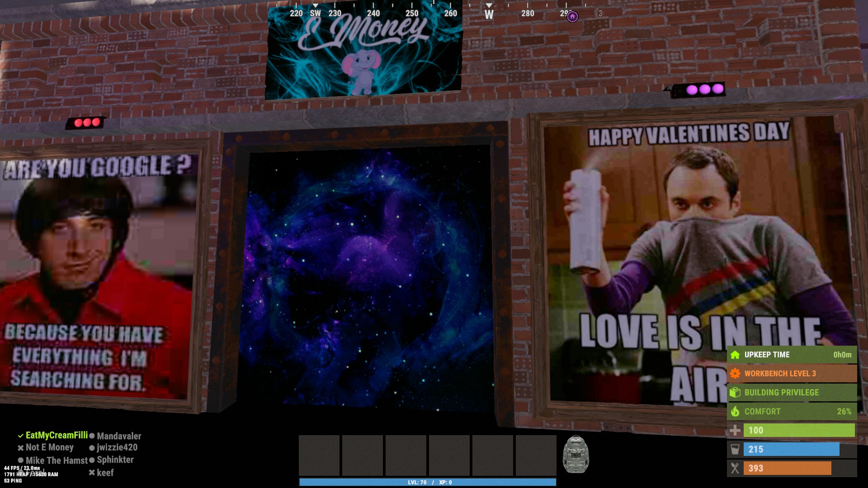The width and height of the screenshot is (868, 488).
Task: Select team member keef
Action: (105, 473)
